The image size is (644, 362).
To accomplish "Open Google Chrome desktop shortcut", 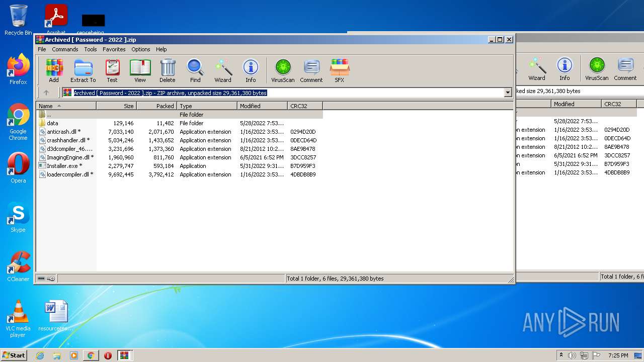I will pos(18,122).
